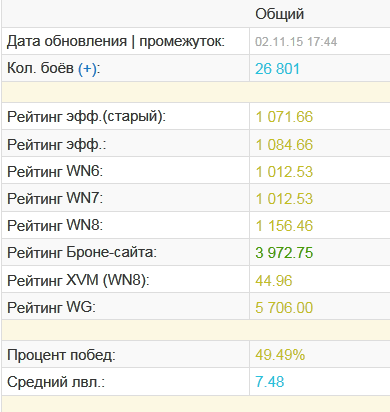Select the Рейтинг WN6 label

point(55,171)
